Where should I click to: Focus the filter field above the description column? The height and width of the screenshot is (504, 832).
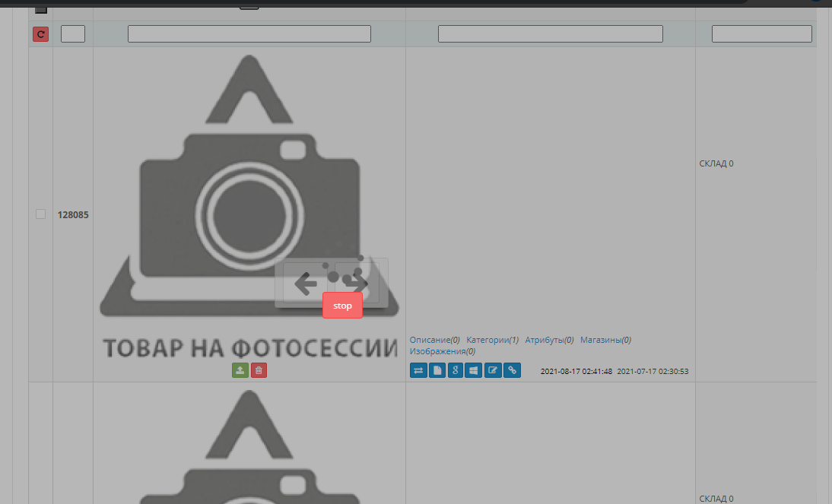(551, 34)
